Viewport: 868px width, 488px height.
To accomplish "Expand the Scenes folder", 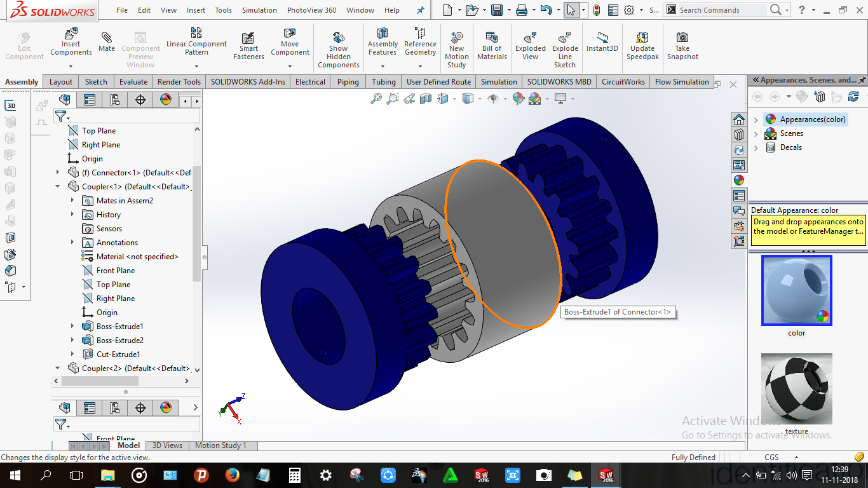I will point(756,133).
